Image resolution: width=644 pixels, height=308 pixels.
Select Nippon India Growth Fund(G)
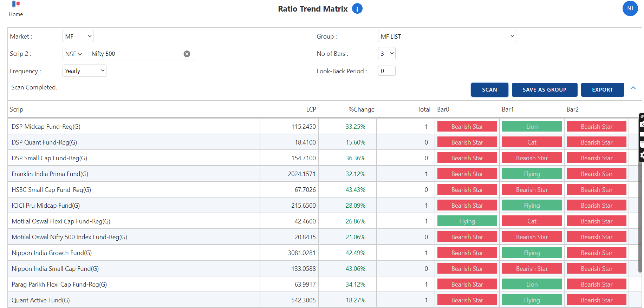(x=52, y=253)
